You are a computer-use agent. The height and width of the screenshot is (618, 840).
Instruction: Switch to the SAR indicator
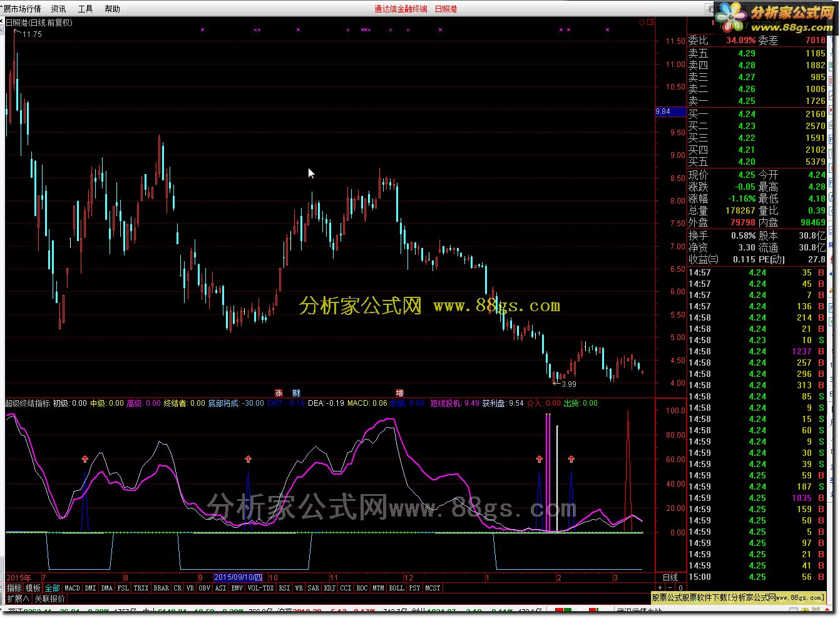(x=314, y=588)
